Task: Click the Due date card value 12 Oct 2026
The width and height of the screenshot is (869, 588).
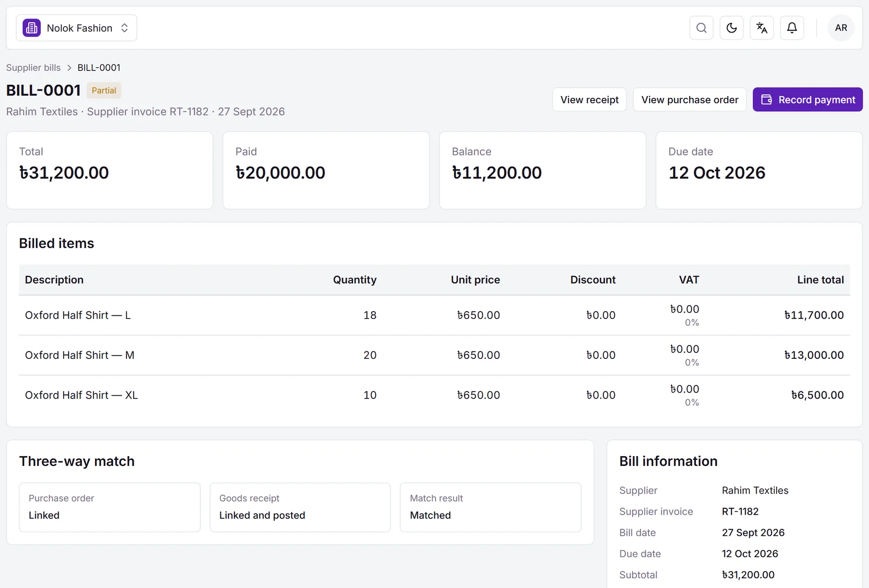Action: pos(717,173)
